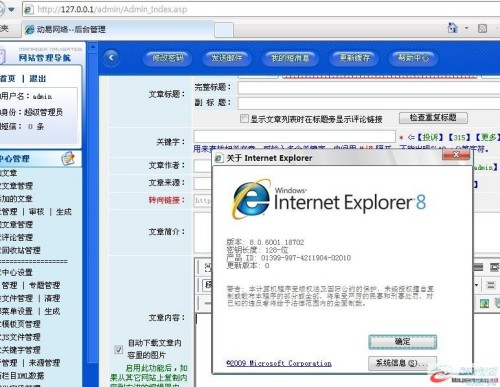
Task: Click 审核 link in the sidebar
Action: (36, 212)
